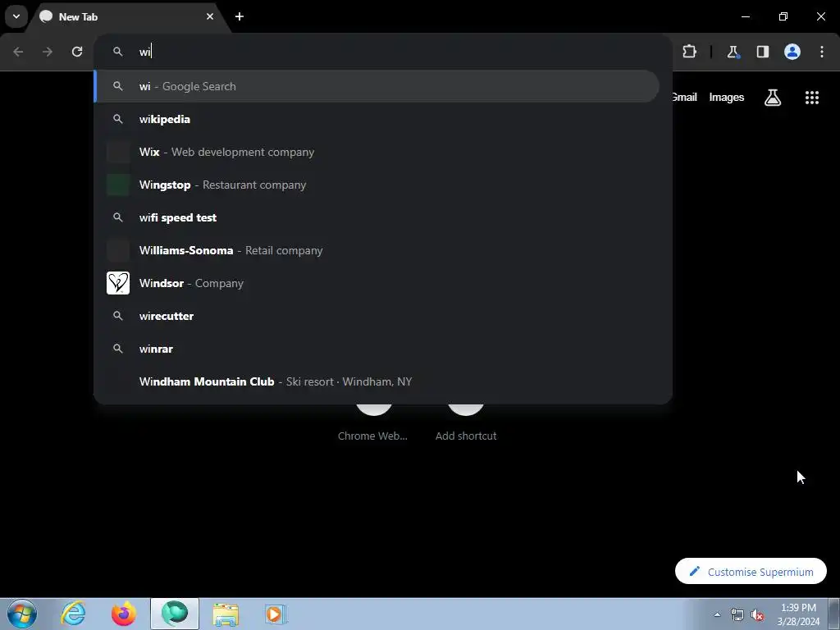
Task: Open a new tab with the plus button
Action: click(240, 16)
